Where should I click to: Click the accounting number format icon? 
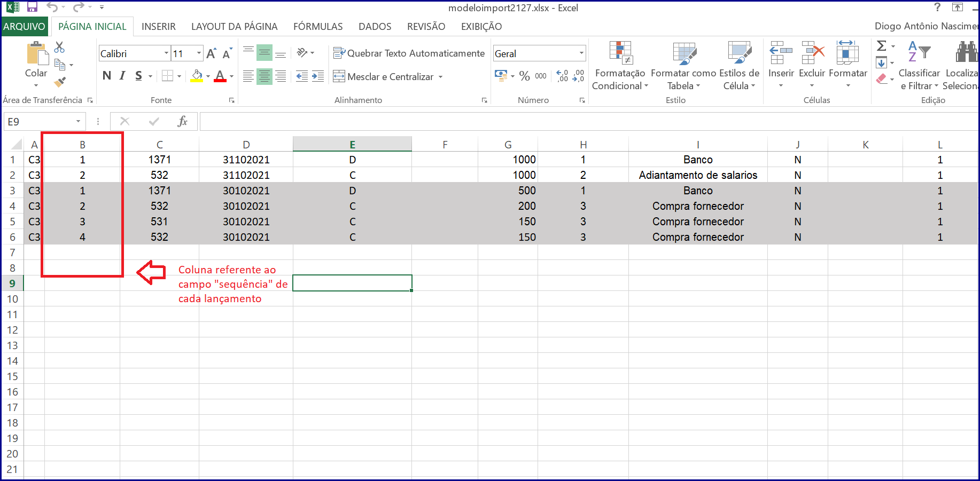coord(501,75)
